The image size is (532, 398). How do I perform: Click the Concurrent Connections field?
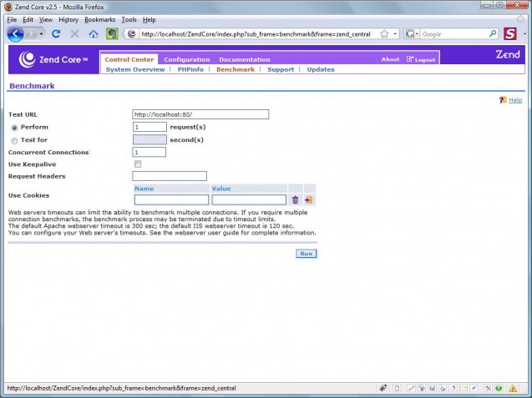(149, 152)
